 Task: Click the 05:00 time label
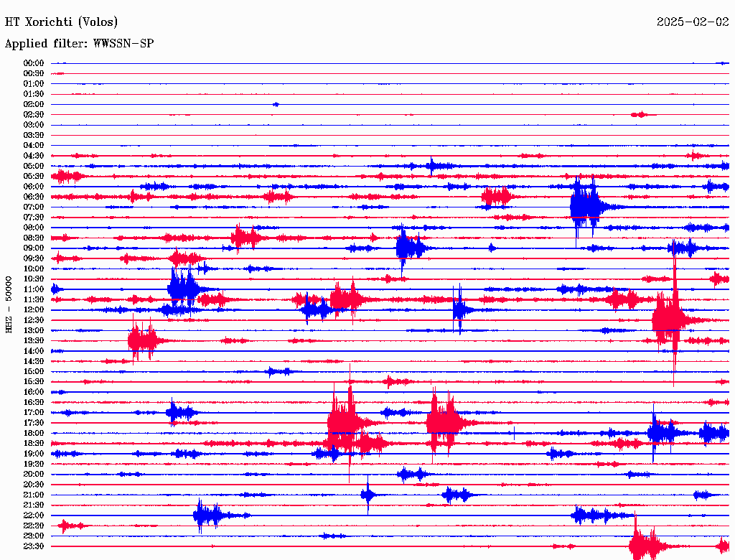(x=34, y=166)
